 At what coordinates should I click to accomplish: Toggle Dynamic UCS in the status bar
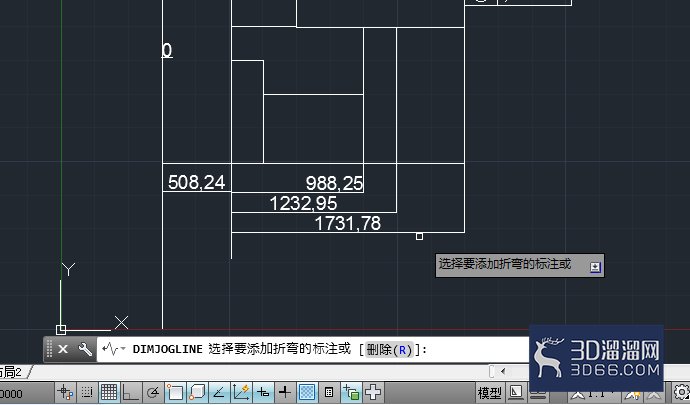pyautogui.click(x=241, y=392)
